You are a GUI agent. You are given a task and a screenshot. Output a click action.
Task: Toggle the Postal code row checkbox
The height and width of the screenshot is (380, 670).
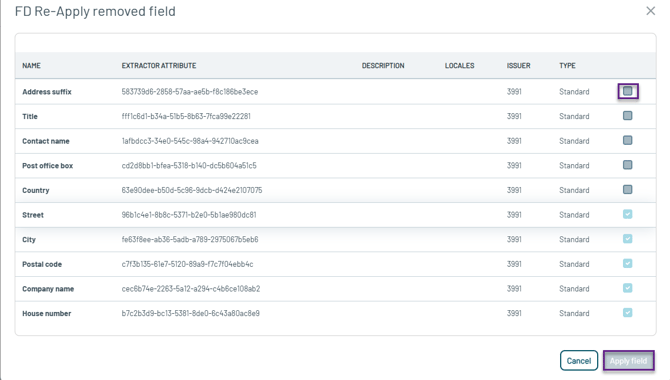click(627, 264)
